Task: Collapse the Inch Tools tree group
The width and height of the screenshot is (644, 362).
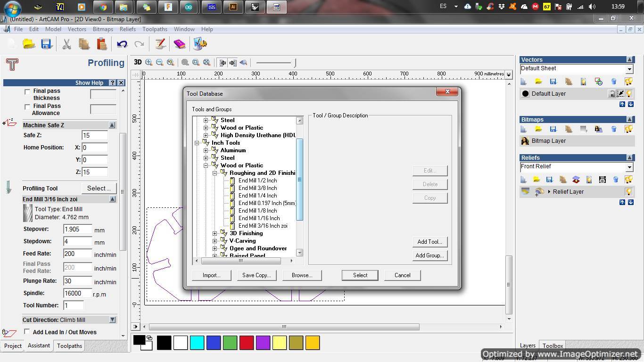Action: 197,143
